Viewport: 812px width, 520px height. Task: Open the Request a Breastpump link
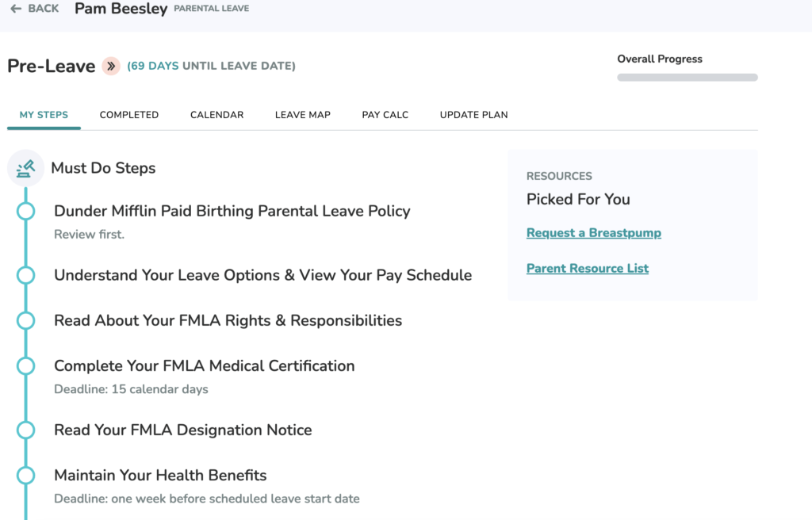coord(593,233)
